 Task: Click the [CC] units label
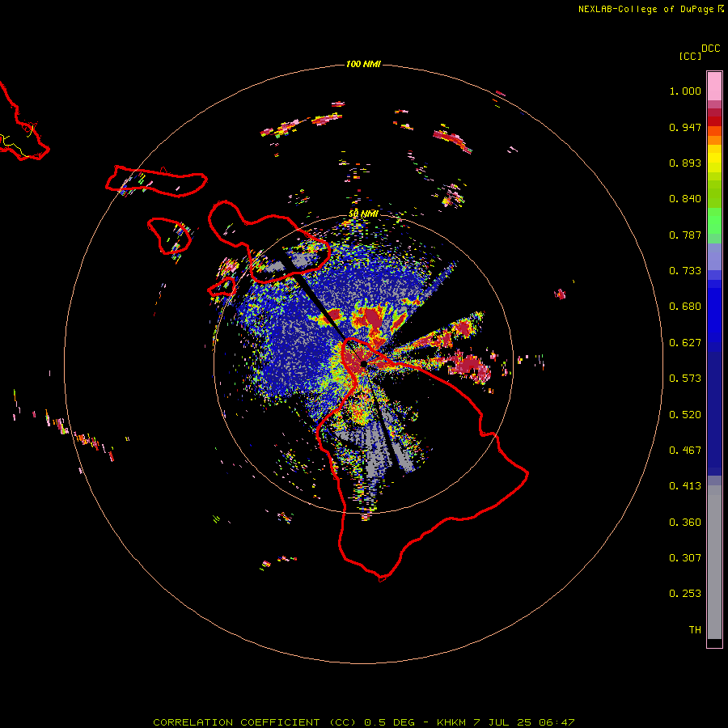(x=690, y=56)
